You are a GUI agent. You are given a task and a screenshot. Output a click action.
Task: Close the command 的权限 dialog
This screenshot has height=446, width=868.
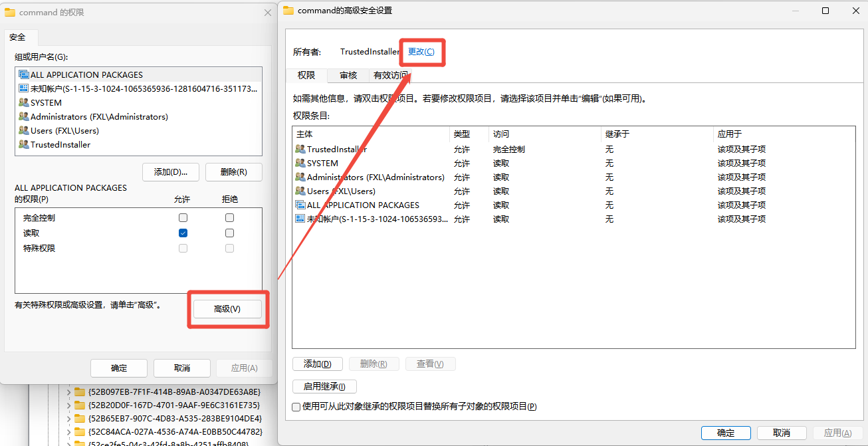(x=268, y=13)
